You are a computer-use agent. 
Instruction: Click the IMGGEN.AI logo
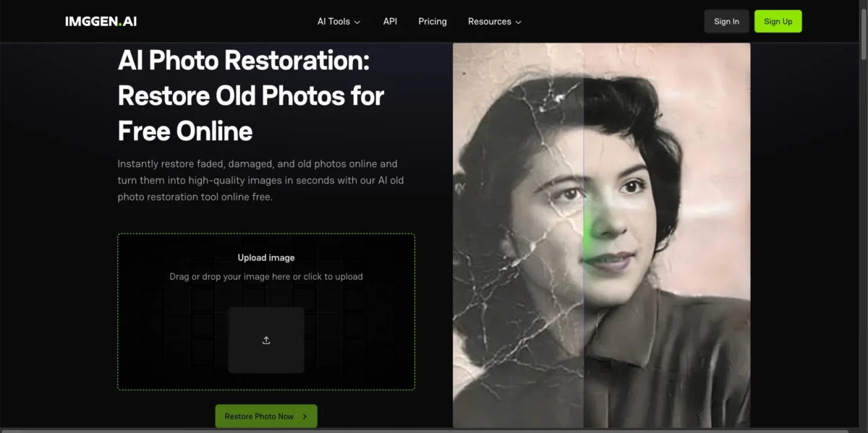coord(101,21)
